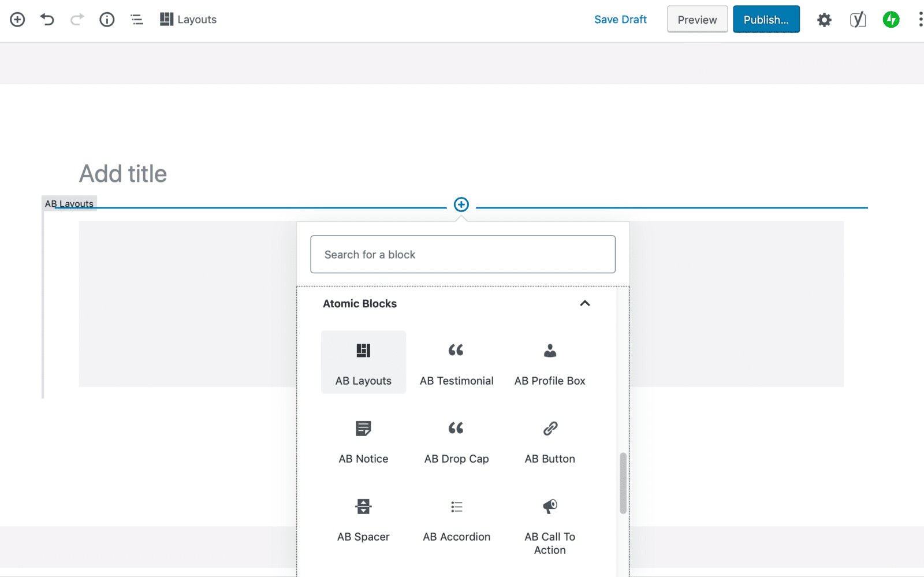Select the AB Button block
This screenshot has width=924, height=577.
click(549, 440)
